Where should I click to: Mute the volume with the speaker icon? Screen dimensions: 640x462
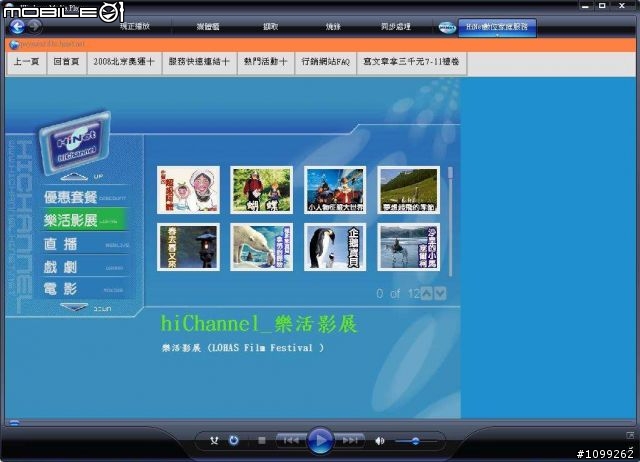(380, 441)
